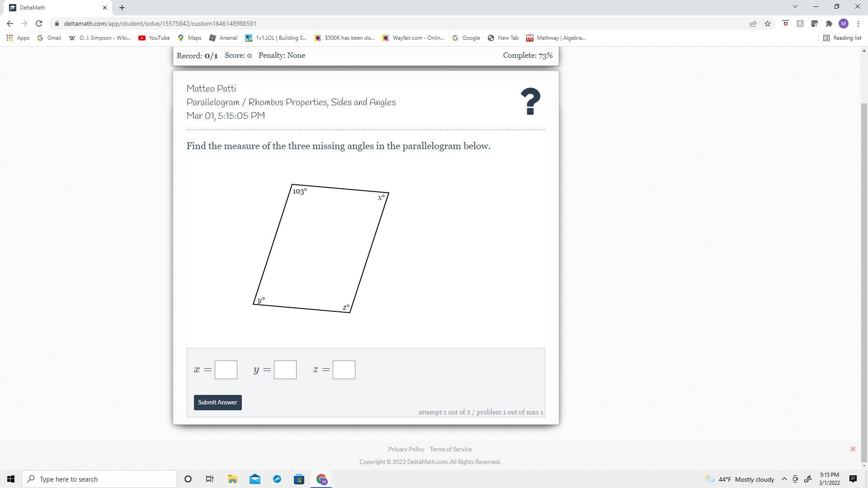This screenshot has height=488, width=868.
Task: Reload the page with refresh icon
Action: pos(39,23)
